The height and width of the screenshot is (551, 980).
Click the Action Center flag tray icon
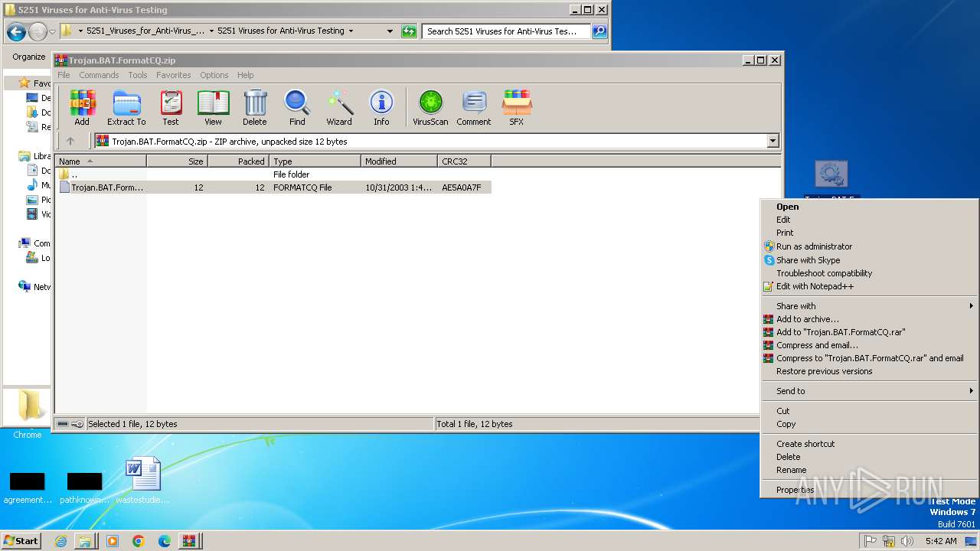click(871, 541)
